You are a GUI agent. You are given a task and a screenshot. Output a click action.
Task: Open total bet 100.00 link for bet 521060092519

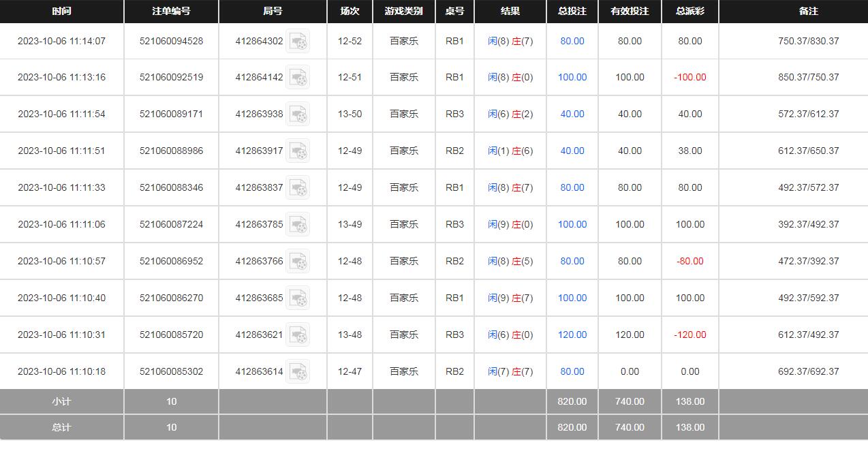point(572,77)
